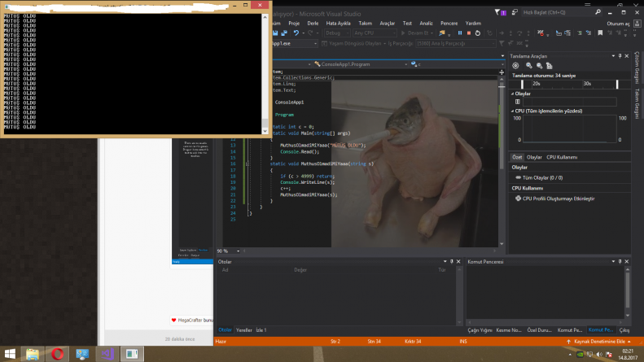644x362 pixels.
Task: Open the Otolar panel options arrow
Action: coord(445,261)
